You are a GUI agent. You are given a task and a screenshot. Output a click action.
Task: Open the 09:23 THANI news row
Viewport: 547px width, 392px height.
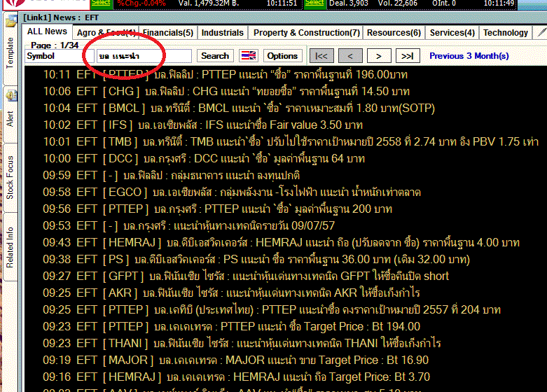click(242, 343)
